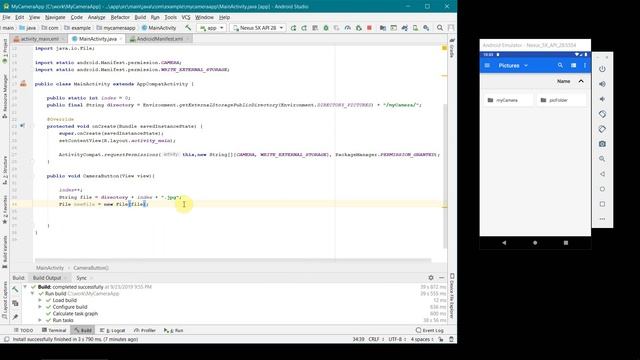Image resolution: width=640 pixels, height=360 pixels.
Task: Click emulator rotate left button
Action: click(602, 114)
